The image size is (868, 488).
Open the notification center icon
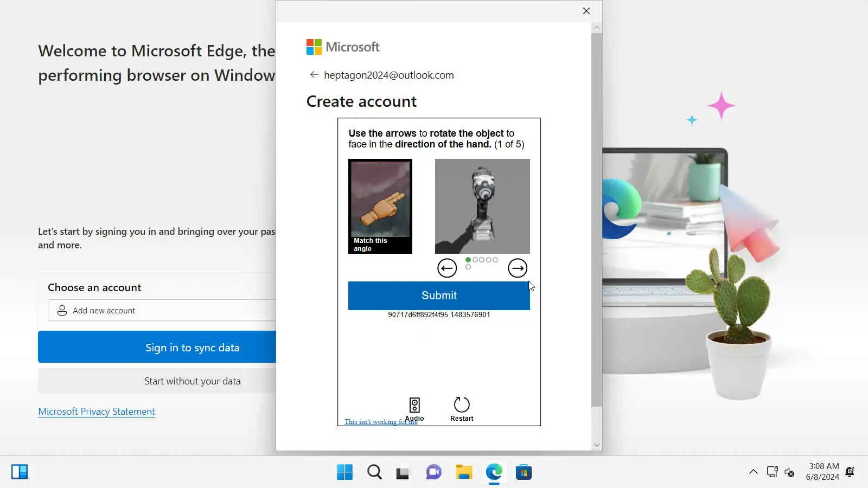[x=850, y=472]
